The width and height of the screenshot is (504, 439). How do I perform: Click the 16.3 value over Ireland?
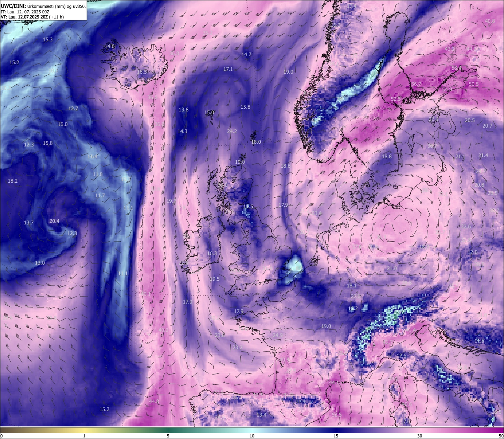pyautogui.click(x=212, y=253)
